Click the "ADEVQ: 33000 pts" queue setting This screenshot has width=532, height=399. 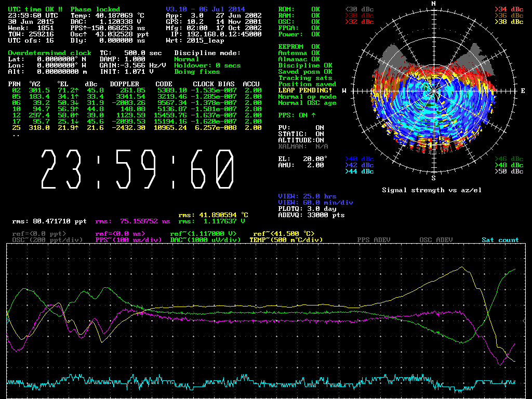pyautogui.click(x=312, y=215)
